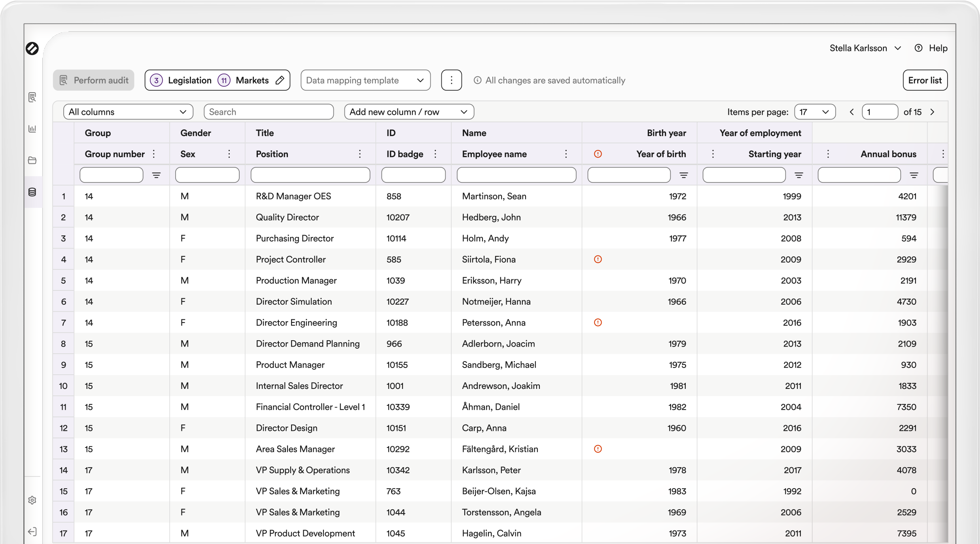Click pencil icon next to Markets
This screenshot has height=544, width=980.
click(x=280, y=80)
